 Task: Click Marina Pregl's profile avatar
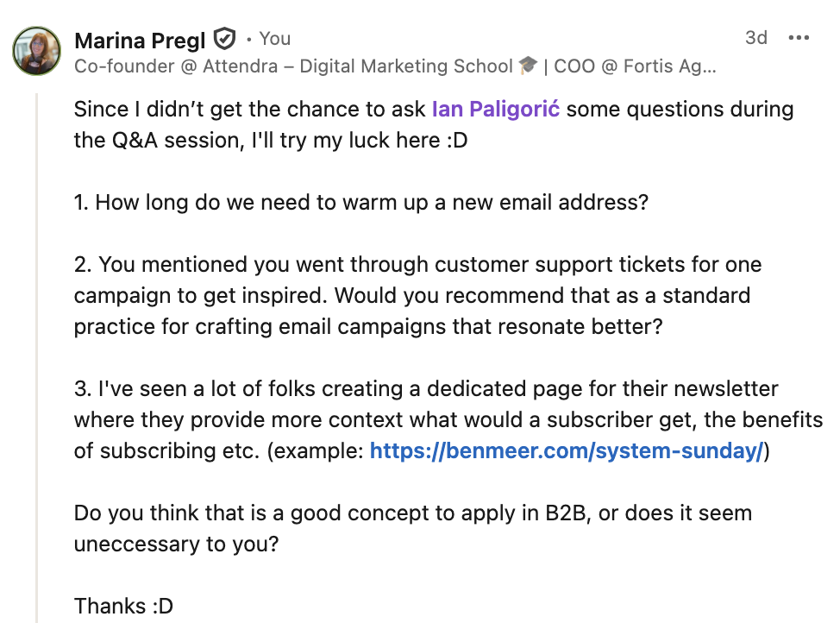pos(36,51)
